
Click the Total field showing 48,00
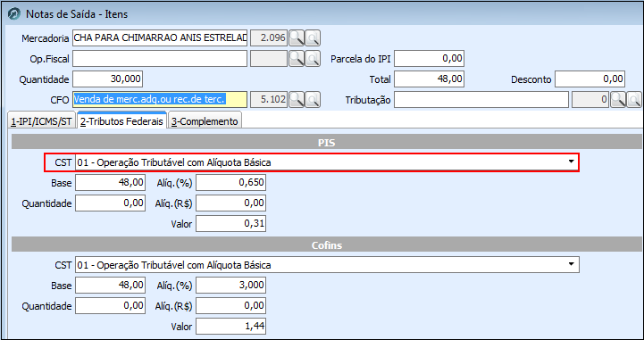coord(430,79)
